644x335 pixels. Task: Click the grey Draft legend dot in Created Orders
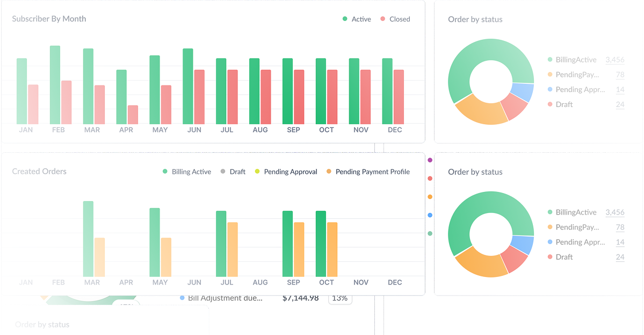pos(223,172)
